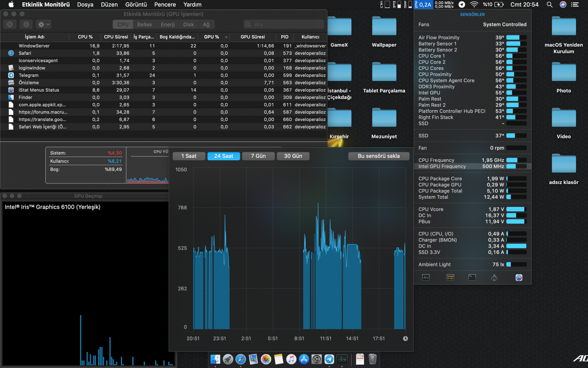Click Bu sensörü sakla button
Image resolution: width=588 pixels, height=368 pixels.
click(x=378, y=156)
